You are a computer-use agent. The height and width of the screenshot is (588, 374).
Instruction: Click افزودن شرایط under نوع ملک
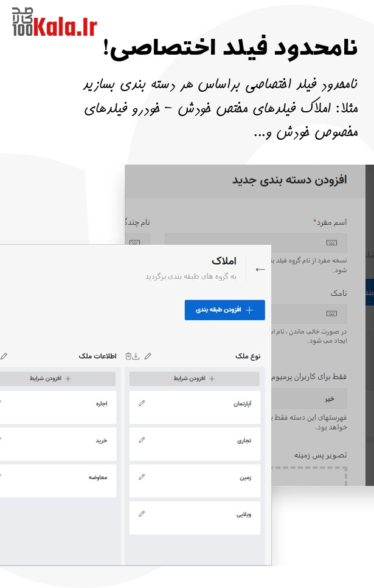[x=195, y=378]
